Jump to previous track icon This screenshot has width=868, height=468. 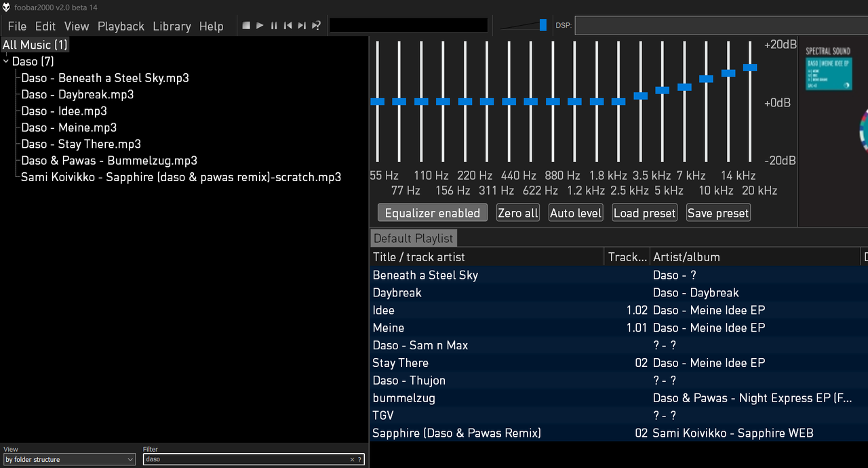tap(288, 26)
